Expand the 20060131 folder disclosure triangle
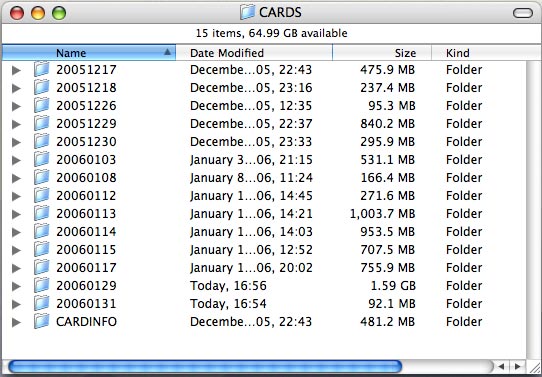Viewport: 542px width, 377px height. click(x=16, y=304)
